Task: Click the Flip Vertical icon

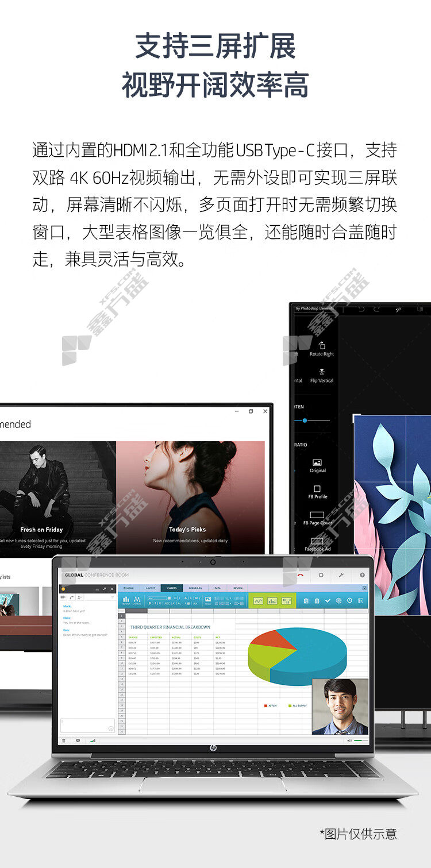Action: coord(322,372)
